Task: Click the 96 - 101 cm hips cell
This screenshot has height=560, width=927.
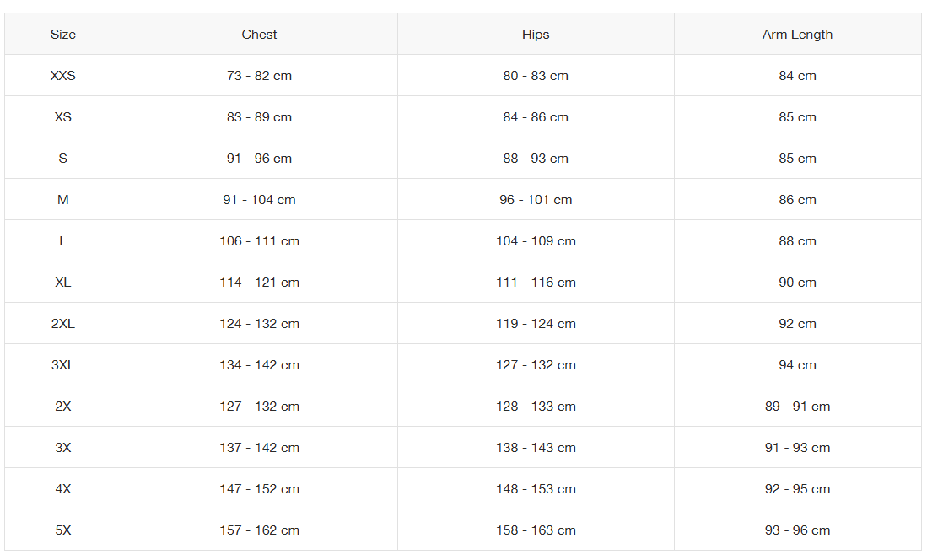Action: point(536,200)
